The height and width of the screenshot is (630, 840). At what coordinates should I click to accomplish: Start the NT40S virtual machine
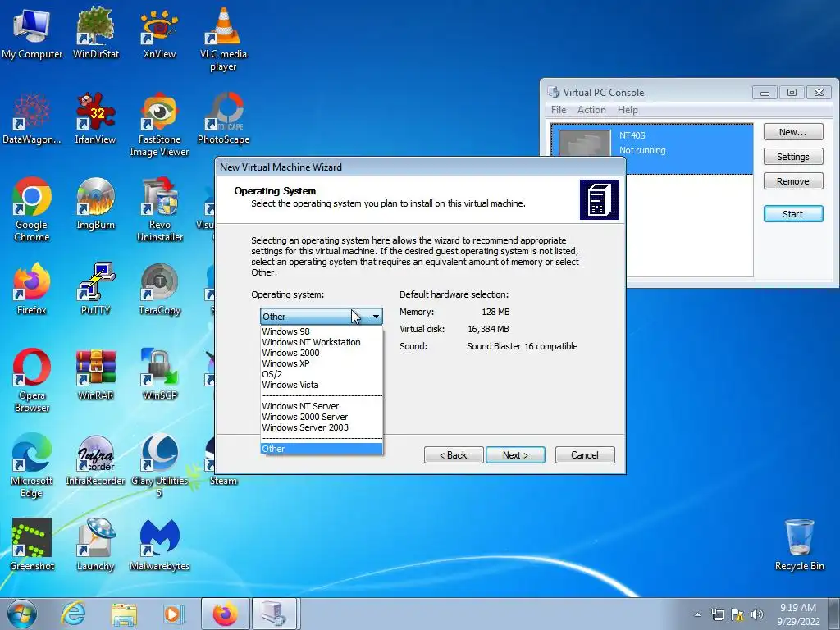(793, 214)
